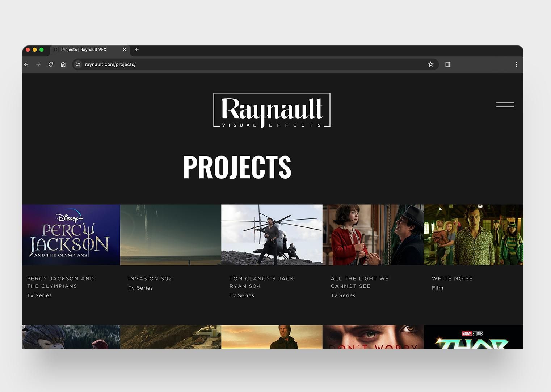The image size is (551, 392).
Task: Click Tv Series label under Jack Ryan S04
Action: pyautogui.click(x=242, y=295)
